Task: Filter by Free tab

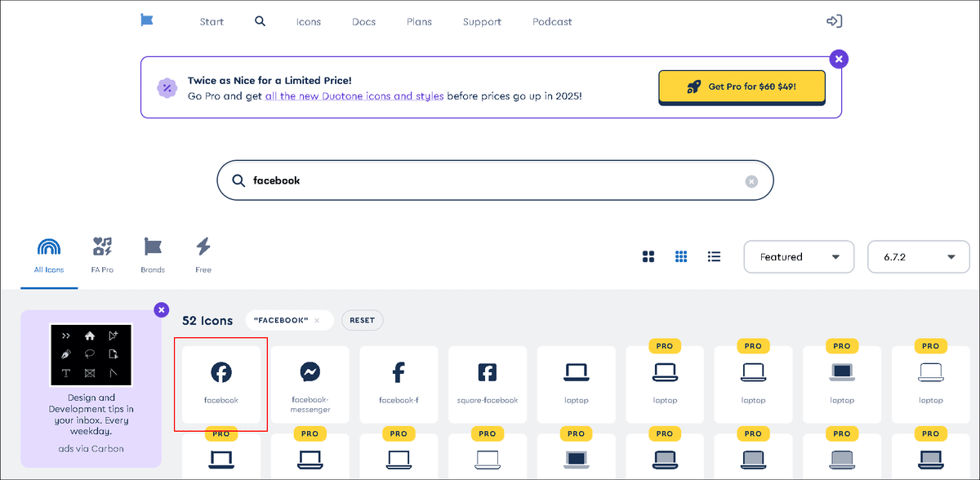Action: tap(203, 256)
